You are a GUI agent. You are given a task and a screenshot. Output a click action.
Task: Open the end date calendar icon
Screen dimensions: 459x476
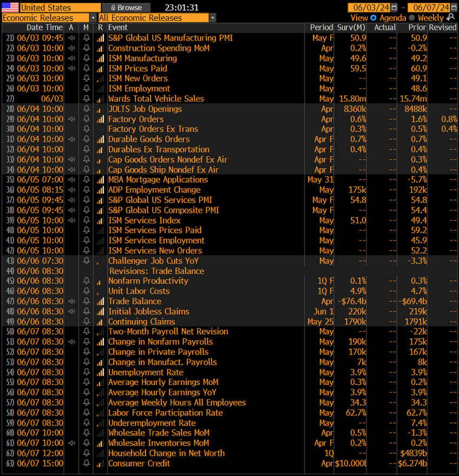coord(454,7)
